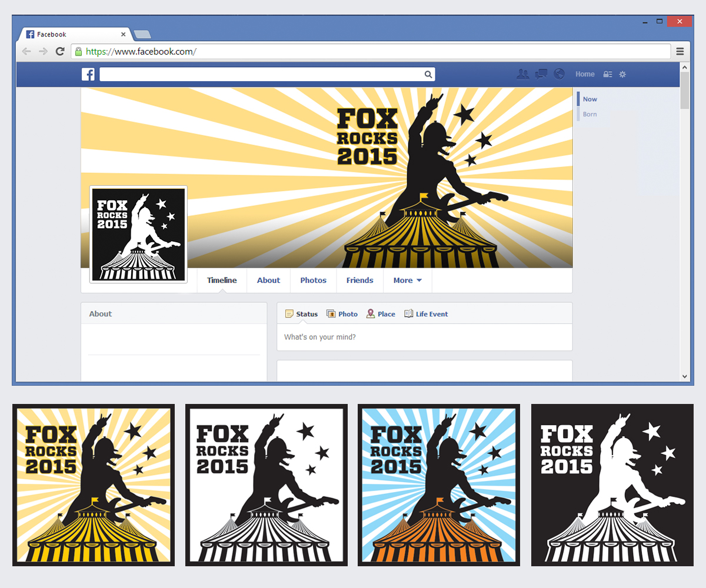The width and height of the screenshot is (706, 588).
Task: Jump to Born on the timeline
Action: 590,114
